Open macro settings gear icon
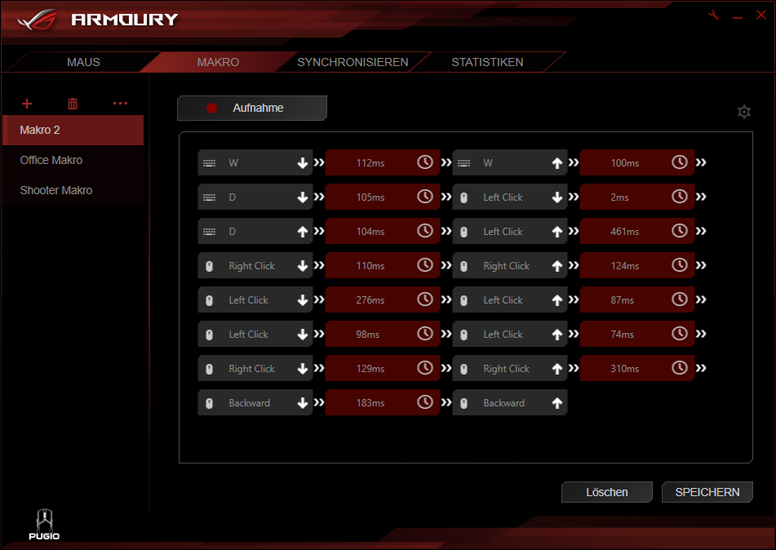The image size is (776, 550). coord(744,112)
